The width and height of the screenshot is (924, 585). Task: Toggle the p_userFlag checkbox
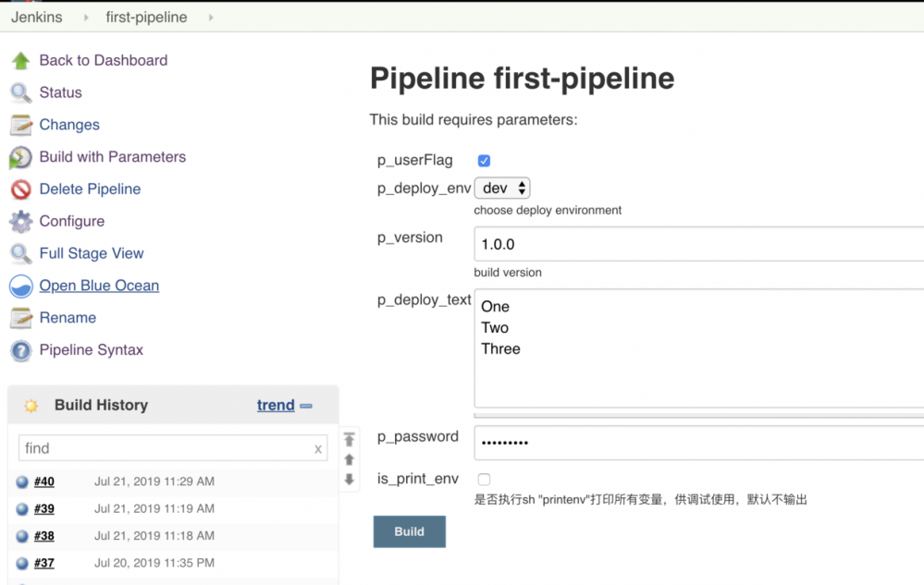[x=483, y=160]
